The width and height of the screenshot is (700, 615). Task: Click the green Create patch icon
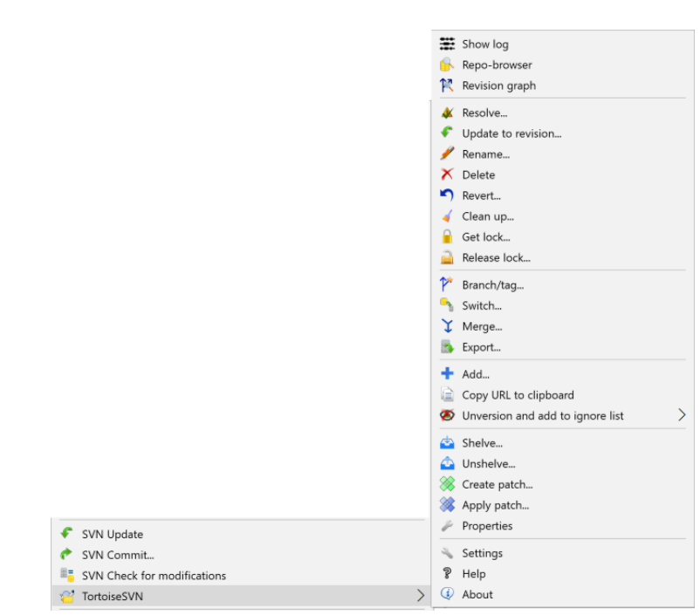[x=447, y=484]
